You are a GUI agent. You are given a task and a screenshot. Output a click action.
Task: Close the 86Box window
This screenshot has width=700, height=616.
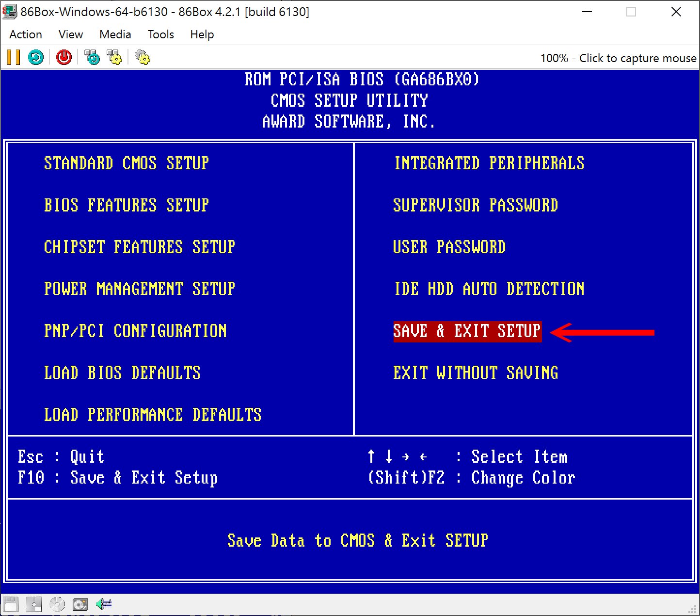[676, 12]
